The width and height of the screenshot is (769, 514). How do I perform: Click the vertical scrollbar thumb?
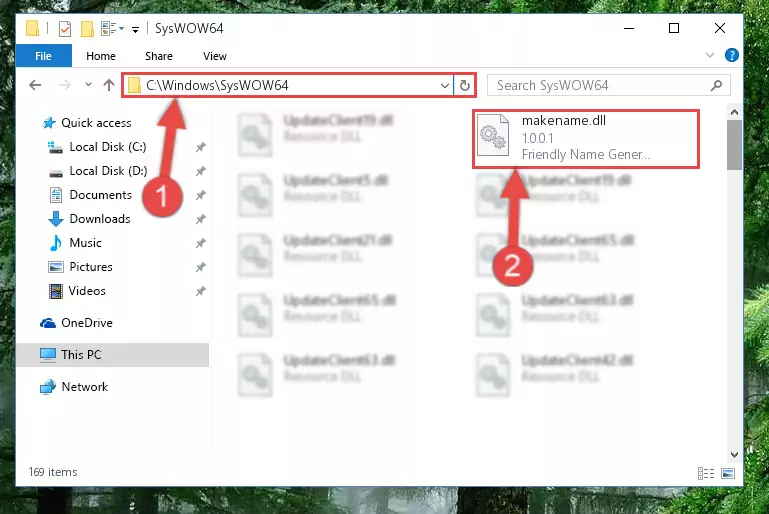(734, 145)
